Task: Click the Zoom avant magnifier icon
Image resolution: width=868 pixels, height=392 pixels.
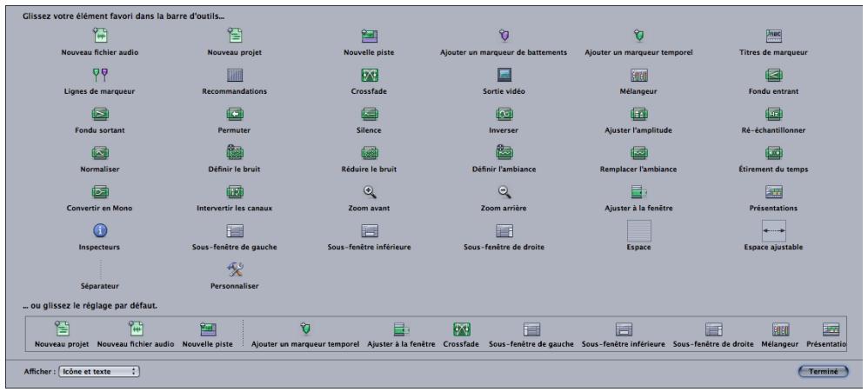Action: 370,192
